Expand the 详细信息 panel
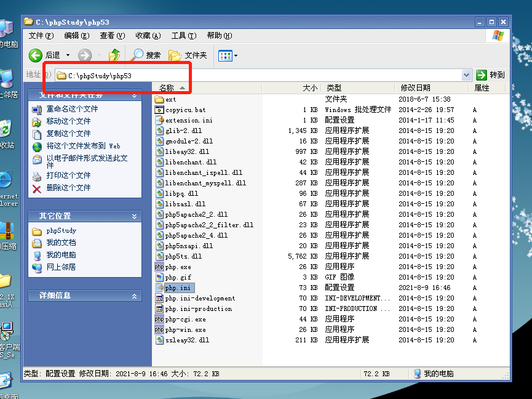532x399 pixels. (134, 296)
